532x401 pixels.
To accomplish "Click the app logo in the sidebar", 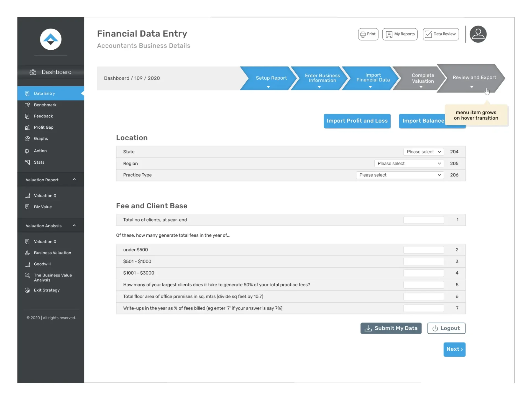I will click(51, 39).
